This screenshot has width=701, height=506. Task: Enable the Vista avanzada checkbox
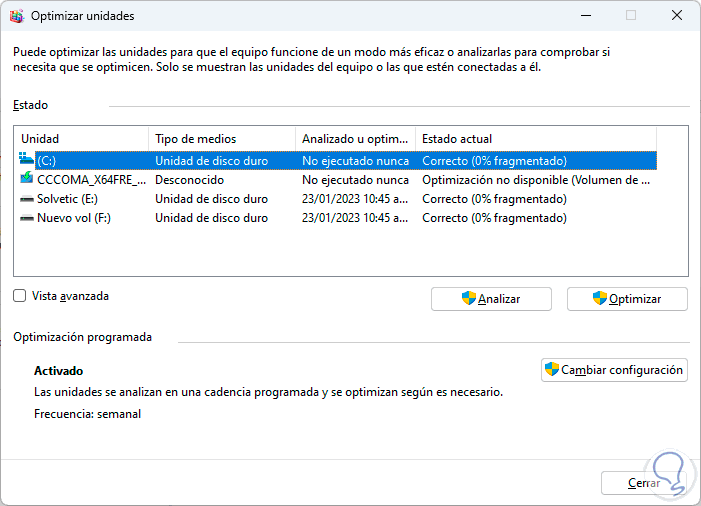point(20,296)
